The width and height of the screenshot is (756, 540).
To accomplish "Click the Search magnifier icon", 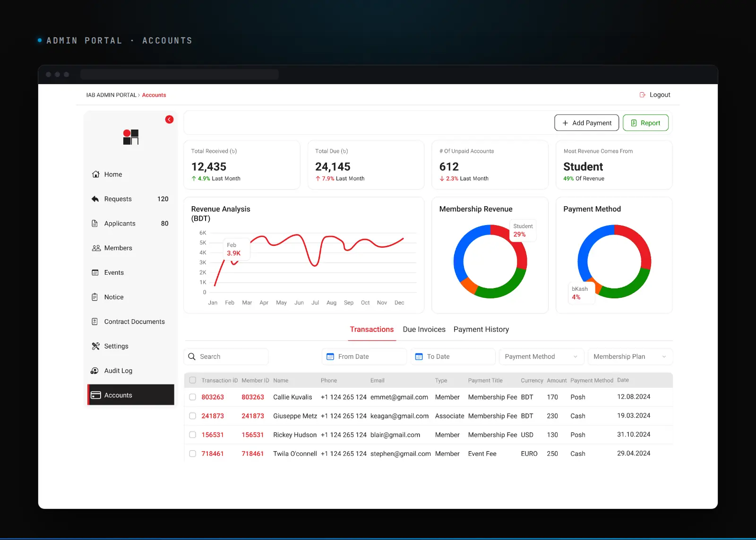I will [192, 357].
